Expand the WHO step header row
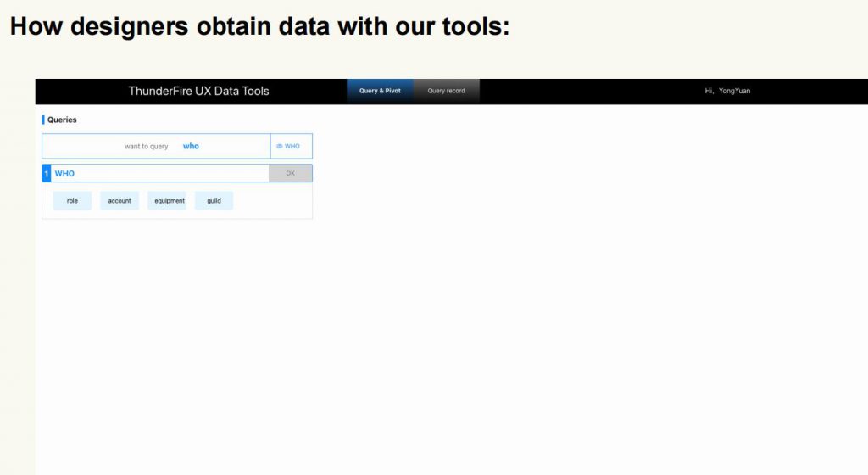This screenshot has width=868, height=475. [160, 173]
